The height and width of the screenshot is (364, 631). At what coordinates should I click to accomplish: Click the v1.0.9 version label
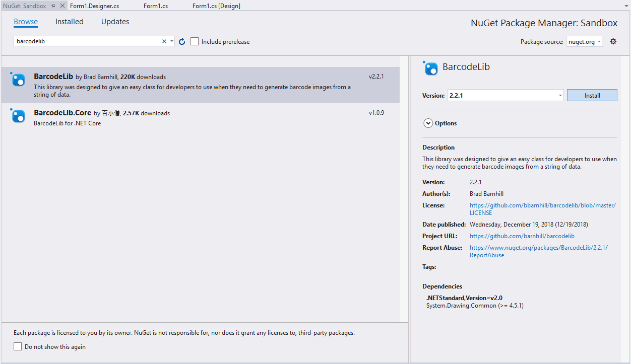[376, 113]
